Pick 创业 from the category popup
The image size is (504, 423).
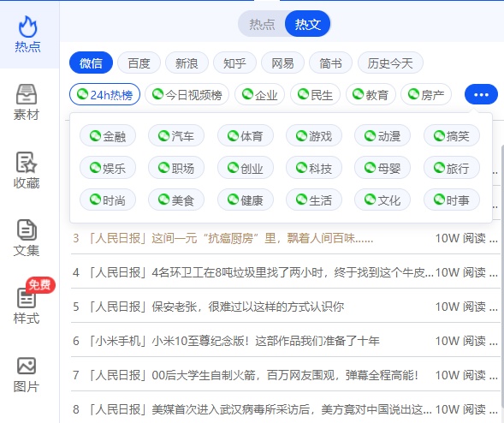(x=246, y=168)
